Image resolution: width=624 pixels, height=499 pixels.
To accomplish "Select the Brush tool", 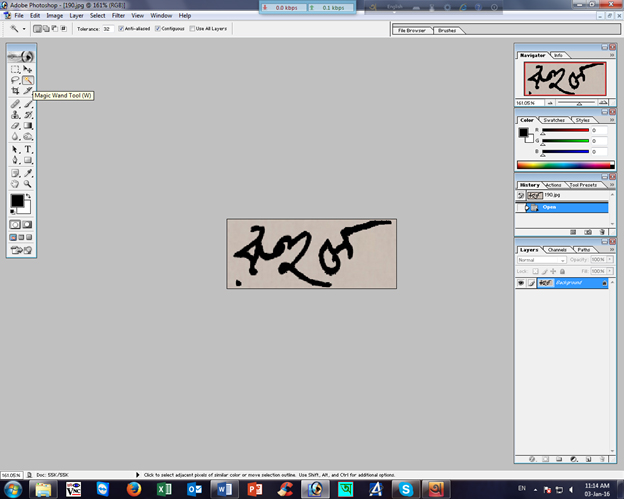I will click(x=27, y=104).
